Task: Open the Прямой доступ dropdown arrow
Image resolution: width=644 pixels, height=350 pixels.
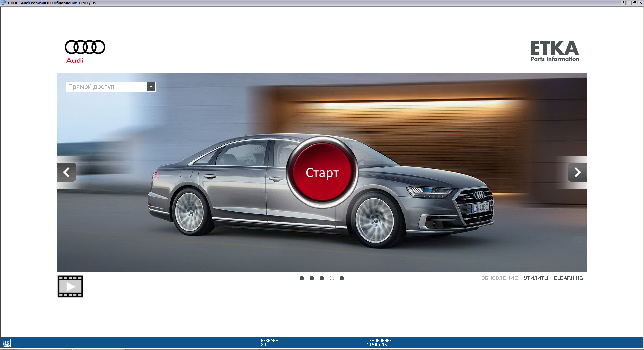Action: point(151,87)
